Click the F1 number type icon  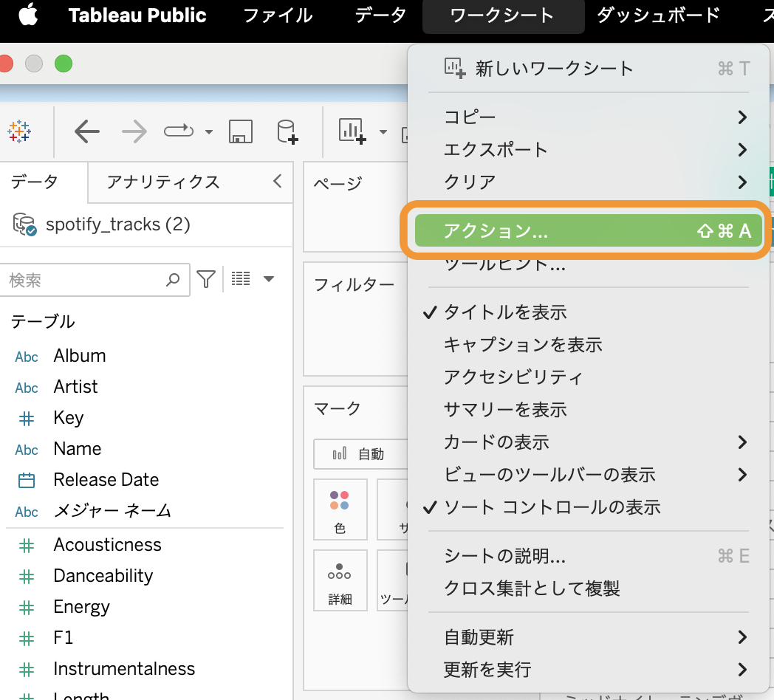(27, 639)
